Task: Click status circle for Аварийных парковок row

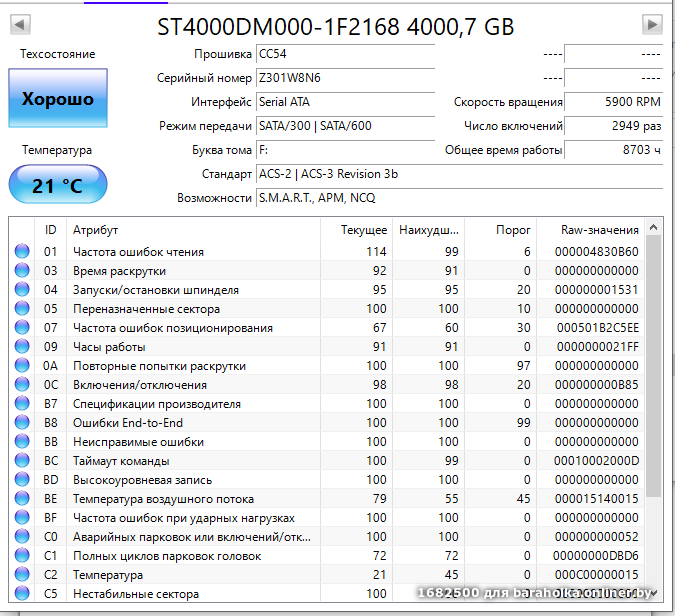Action: [x=22, y=536]
